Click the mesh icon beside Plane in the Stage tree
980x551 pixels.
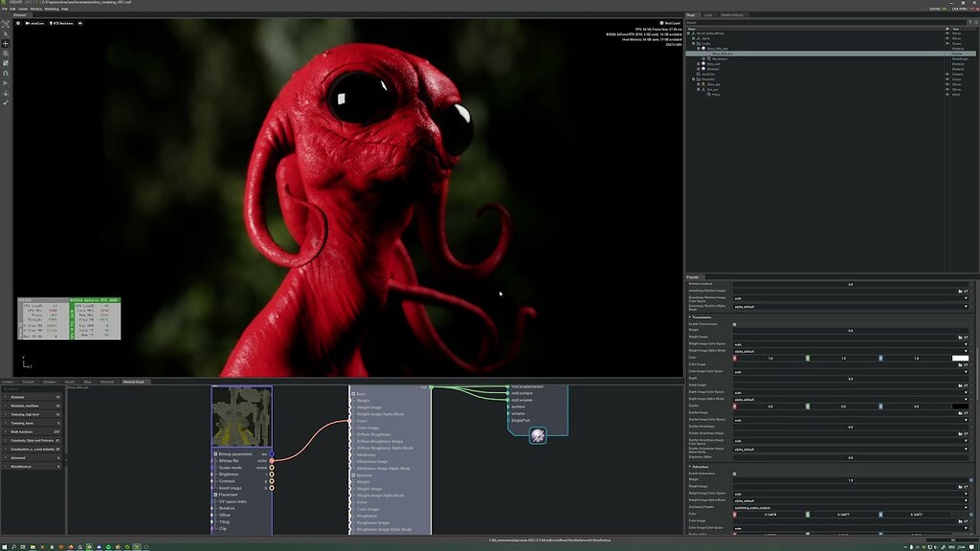[x=708, y=95]
